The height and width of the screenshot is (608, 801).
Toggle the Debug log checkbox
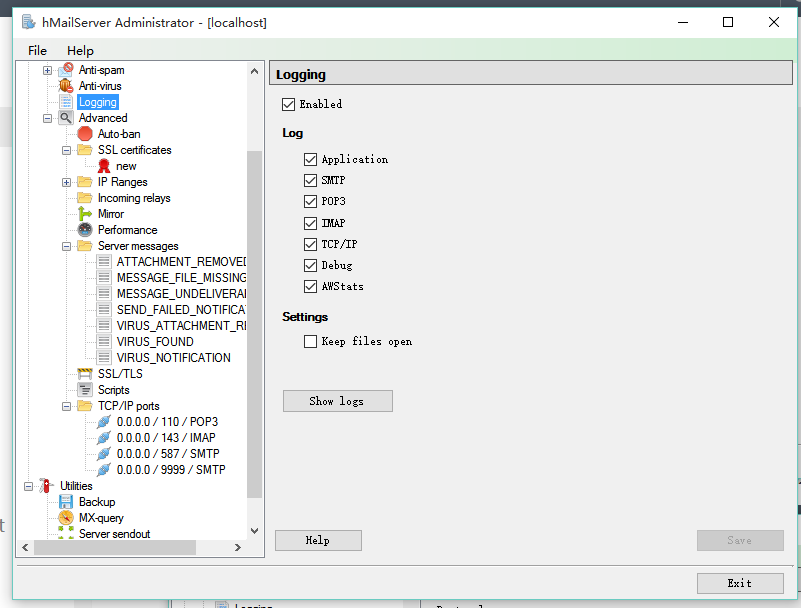click(310, 265)
